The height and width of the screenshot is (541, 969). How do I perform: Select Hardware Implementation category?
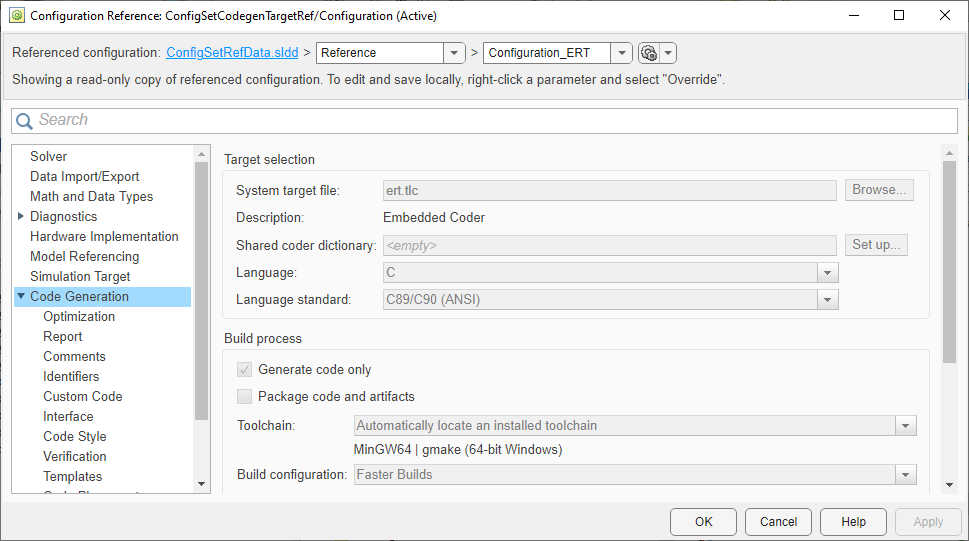click(x=104, y=236)
